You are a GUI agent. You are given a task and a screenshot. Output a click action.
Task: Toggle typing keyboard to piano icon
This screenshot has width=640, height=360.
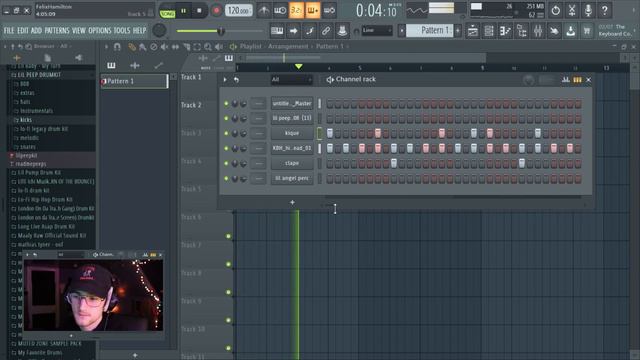(x=277, y=31)
